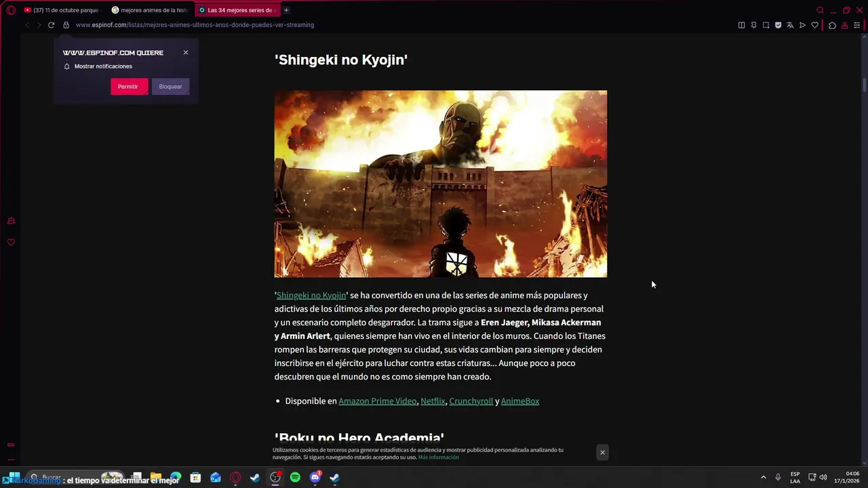The height and width of the screenshot is (488, 868).
Task: Click the microphone tray icon
Action: (778, 477)
